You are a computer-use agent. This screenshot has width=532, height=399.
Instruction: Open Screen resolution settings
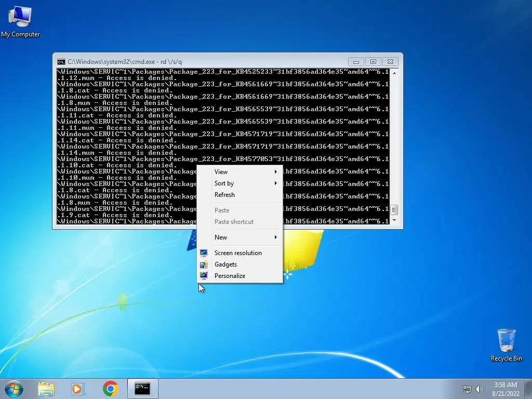(x=240, y=253)
